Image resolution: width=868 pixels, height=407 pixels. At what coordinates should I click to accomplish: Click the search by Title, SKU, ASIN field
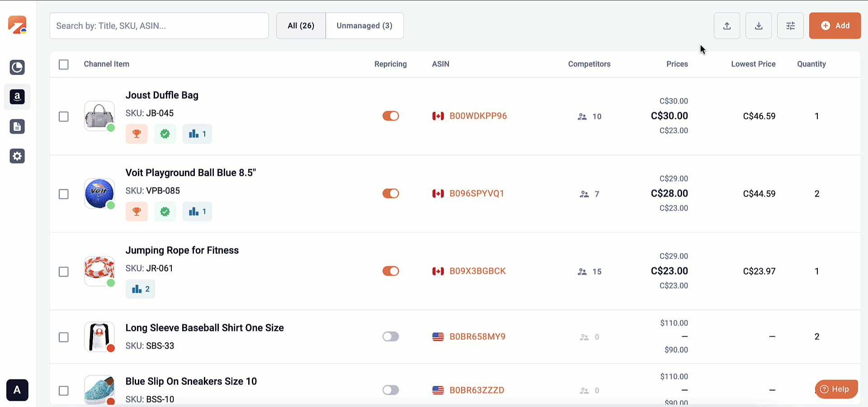pos(159,26)
